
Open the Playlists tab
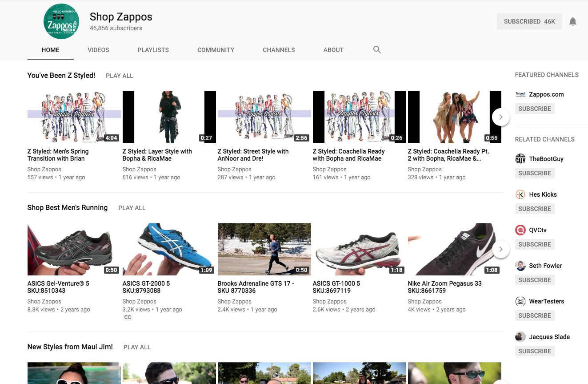[x=153, y=50]
